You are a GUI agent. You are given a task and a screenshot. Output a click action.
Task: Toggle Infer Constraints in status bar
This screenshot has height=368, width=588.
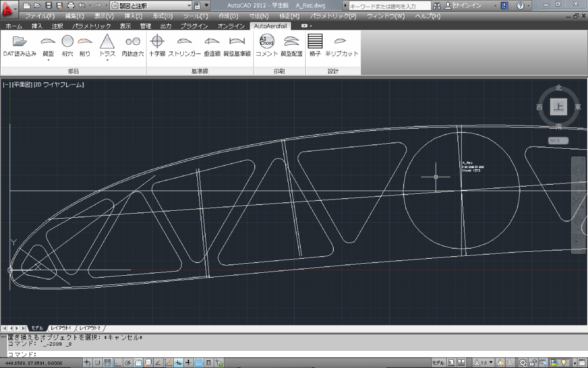pyautogui.click(x=87, y=363)
